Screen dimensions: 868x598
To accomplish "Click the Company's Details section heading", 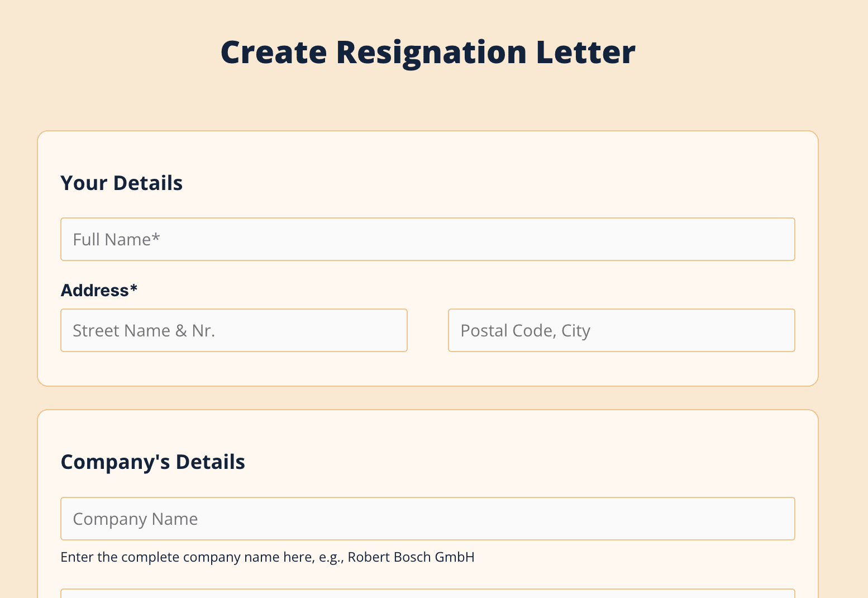I will 152,462.
